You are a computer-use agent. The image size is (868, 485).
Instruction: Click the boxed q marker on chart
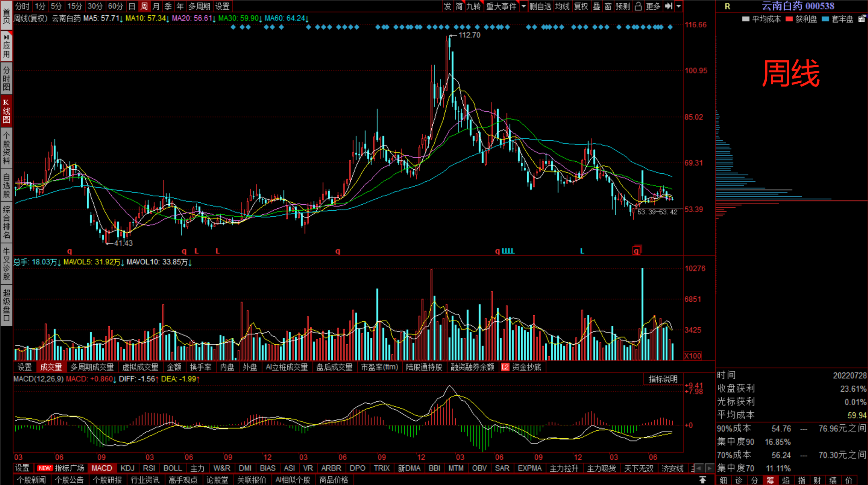click(636, 251)
